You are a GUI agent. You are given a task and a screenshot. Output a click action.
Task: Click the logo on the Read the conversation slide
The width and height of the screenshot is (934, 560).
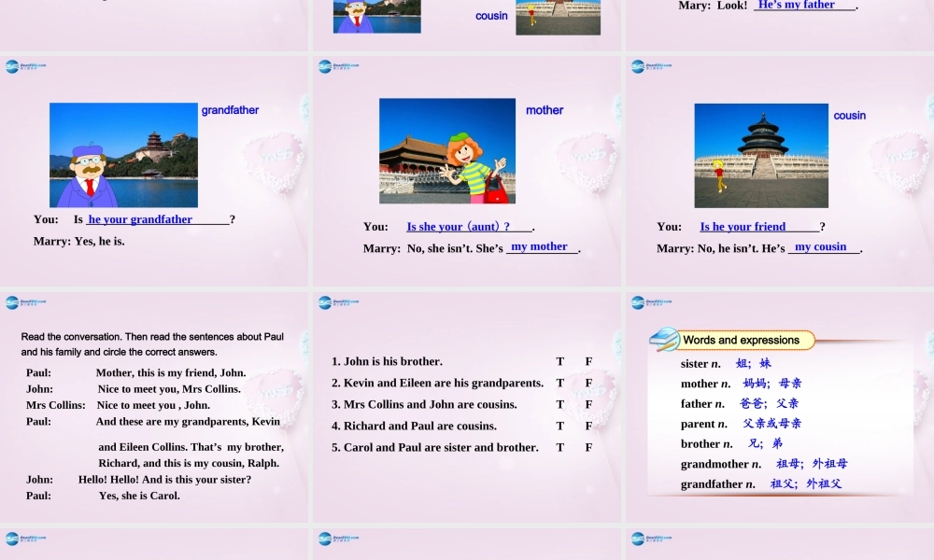click(25, 302)
